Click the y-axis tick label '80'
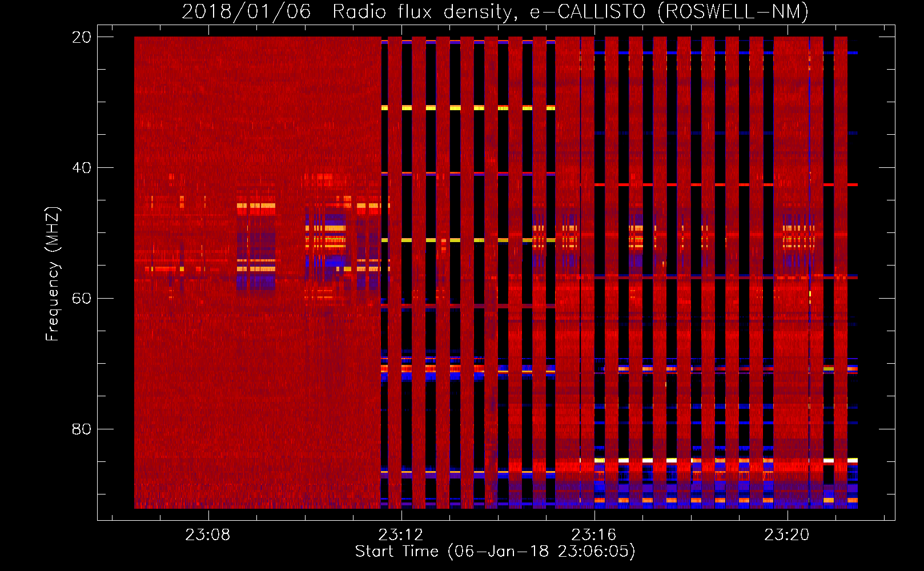The height and width of the screenshot is (571, 924). (x=82, y=429)
